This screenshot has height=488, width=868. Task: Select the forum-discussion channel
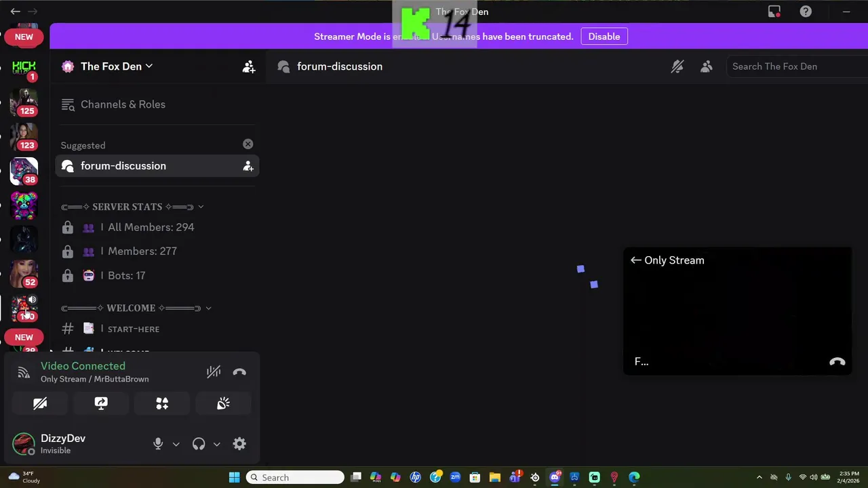tap(157, 166)
